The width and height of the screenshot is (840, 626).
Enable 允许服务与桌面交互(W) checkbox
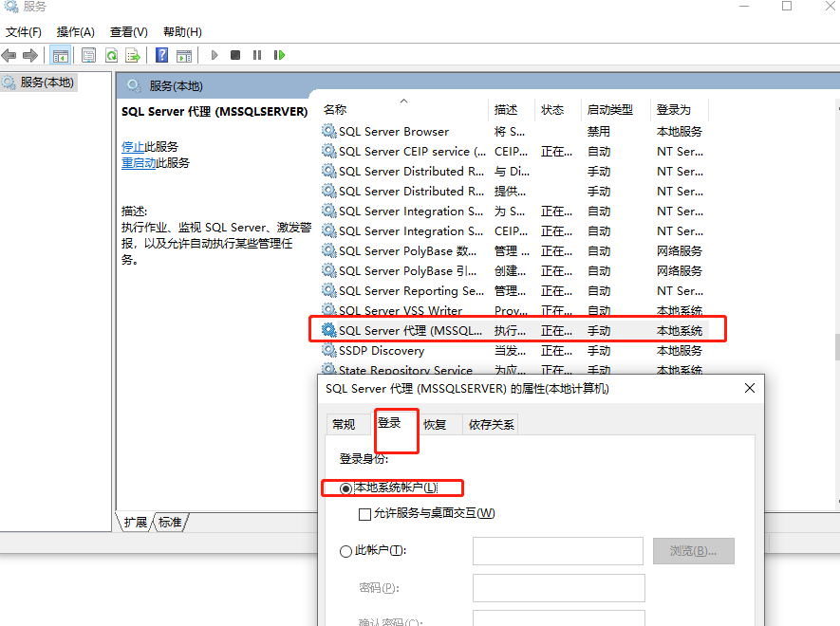pyautogui.click(x=364, y=514)
